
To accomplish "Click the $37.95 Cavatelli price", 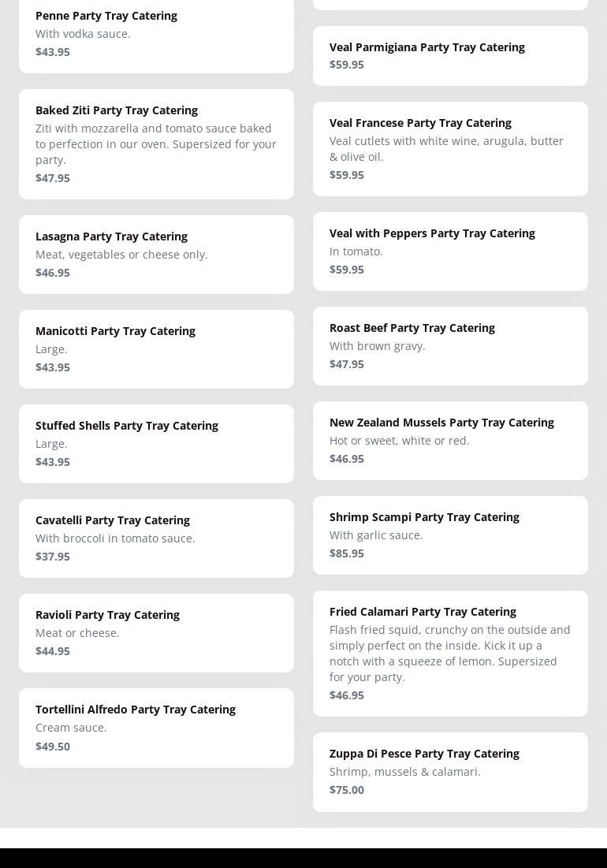I will pos(53,557).
